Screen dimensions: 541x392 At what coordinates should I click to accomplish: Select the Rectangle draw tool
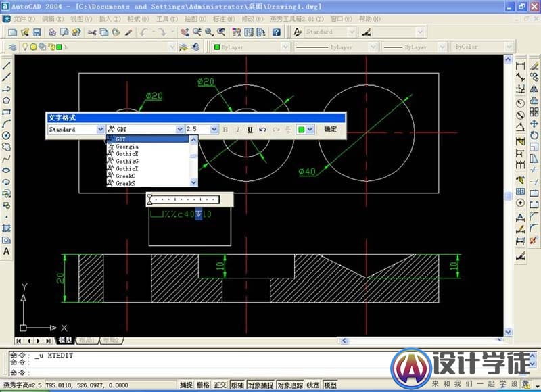coord(6,112)
